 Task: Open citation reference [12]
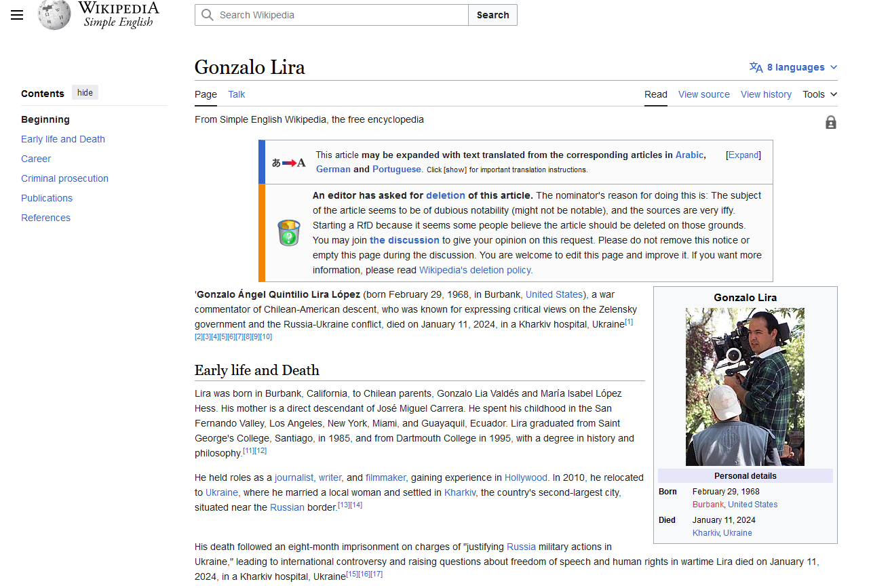point(260,451)
